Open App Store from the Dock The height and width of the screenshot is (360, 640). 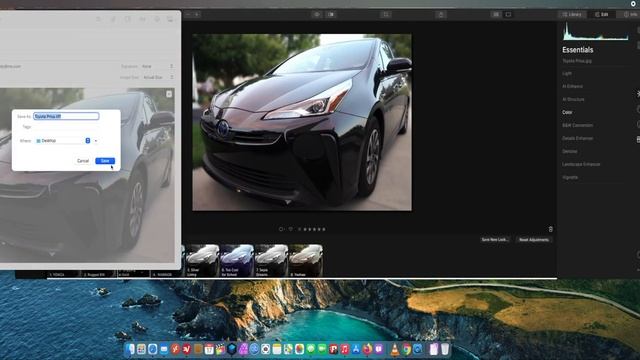click(356, 349)
